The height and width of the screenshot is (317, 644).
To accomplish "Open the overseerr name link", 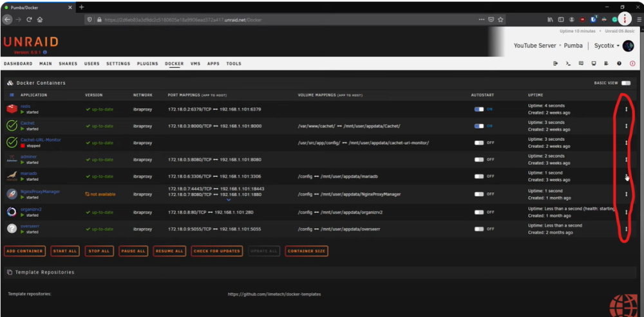I will (30, 226).
